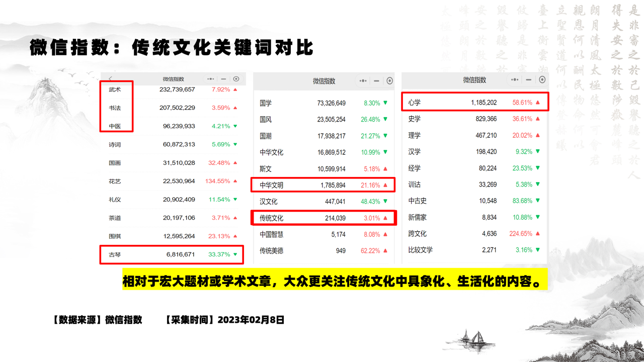Click the green down arrow beside 3.16%
This screenshot has width=644, height=362.
click(x=537, y=250)
